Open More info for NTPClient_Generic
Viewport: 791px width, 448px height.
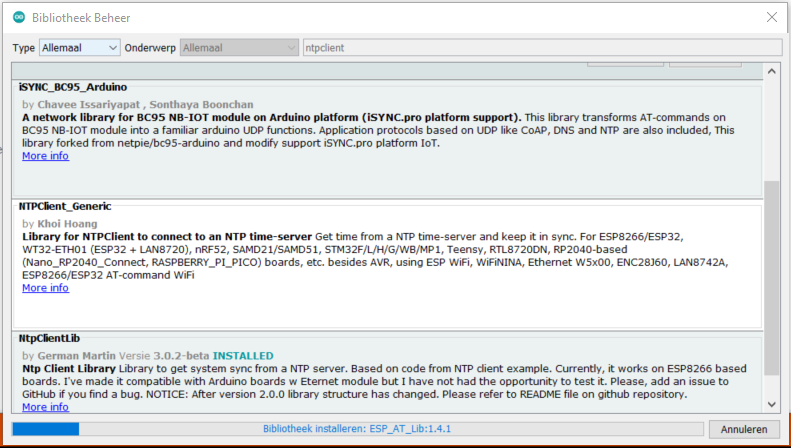coord(45,288)
